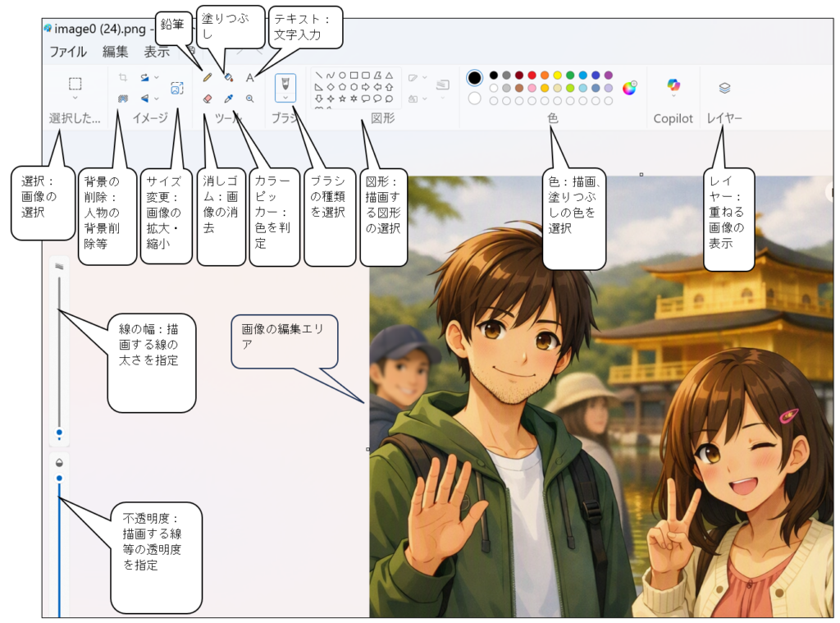
Task: Click the line width slider handle
Action: click(x=59, y=432)
